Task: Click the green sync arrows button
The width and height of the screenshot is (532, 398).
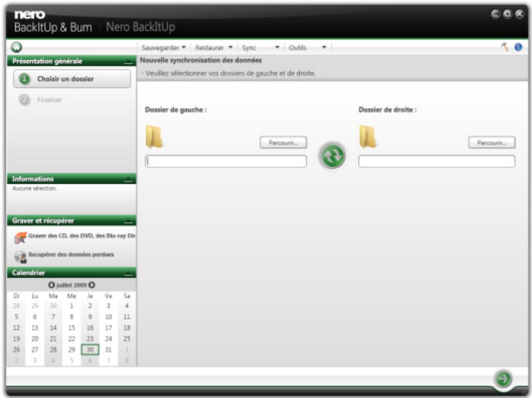Action: 332,156
